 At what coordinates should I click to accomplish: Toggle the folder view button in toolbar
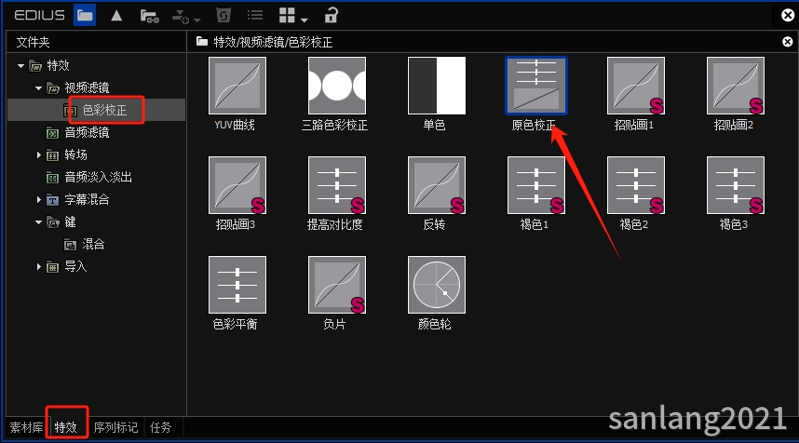click(x=85, y=15)
